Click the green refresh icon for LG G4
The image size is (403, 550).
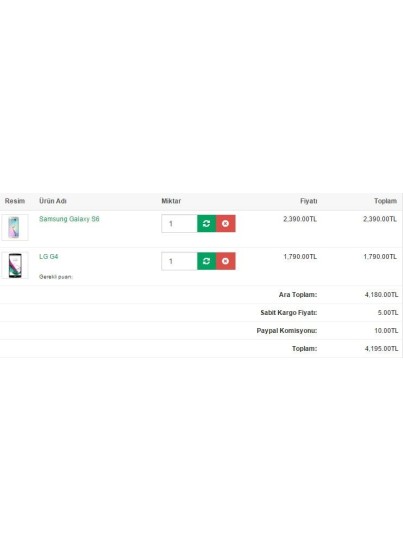point(207,261)
